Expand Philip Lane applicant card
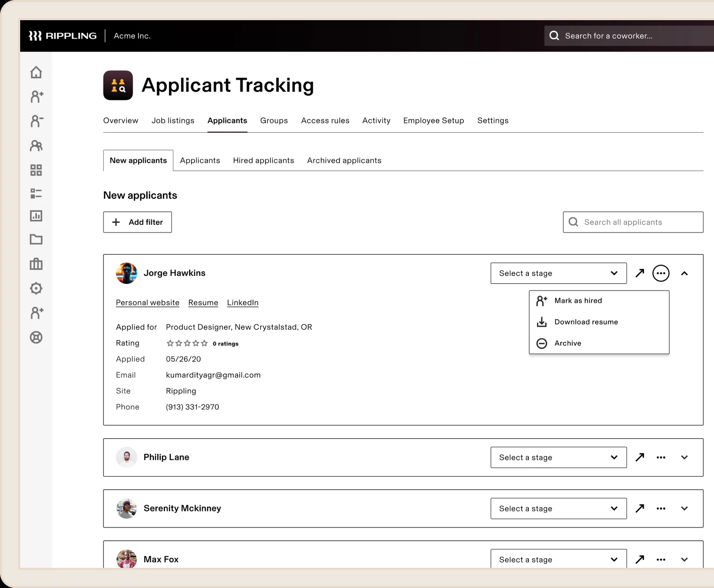 (x=684, y=457)
